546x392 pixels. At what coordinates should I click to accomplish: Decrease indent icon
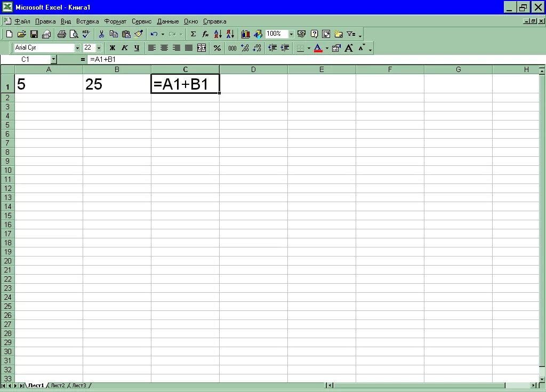tap(272, 48)
